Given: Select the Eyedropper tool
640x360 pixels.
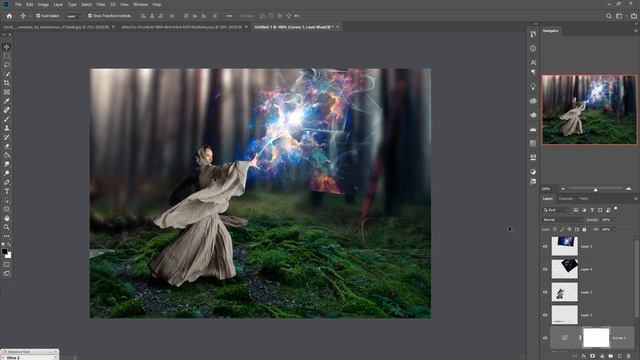Looking at the screenshot, I should click(7, 101).
